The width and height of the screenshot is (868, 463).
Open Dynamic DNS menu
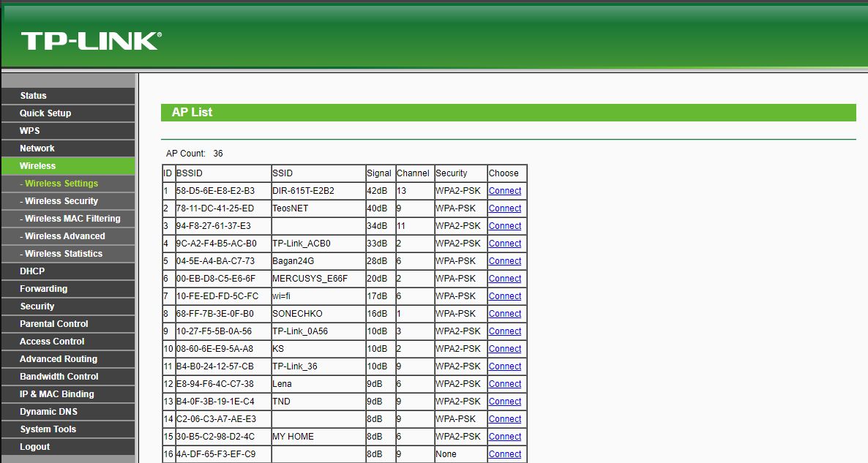[x=67, y=412]
